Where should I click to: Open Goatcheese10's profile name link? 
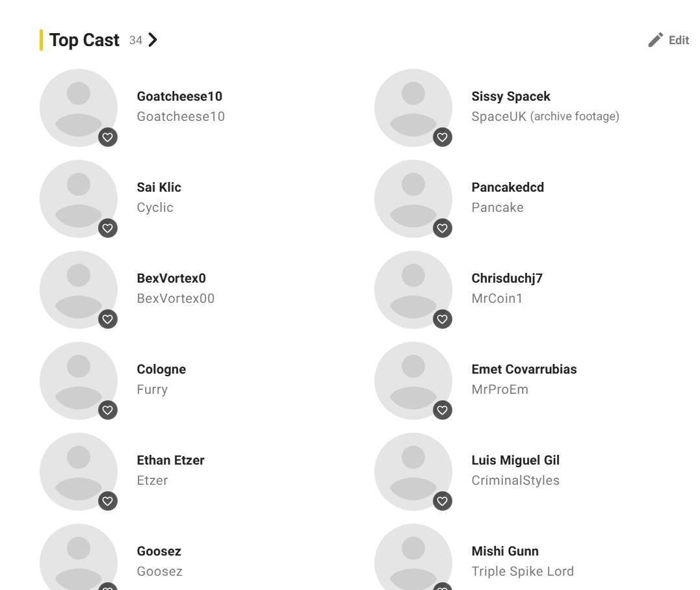click(179, 96)
